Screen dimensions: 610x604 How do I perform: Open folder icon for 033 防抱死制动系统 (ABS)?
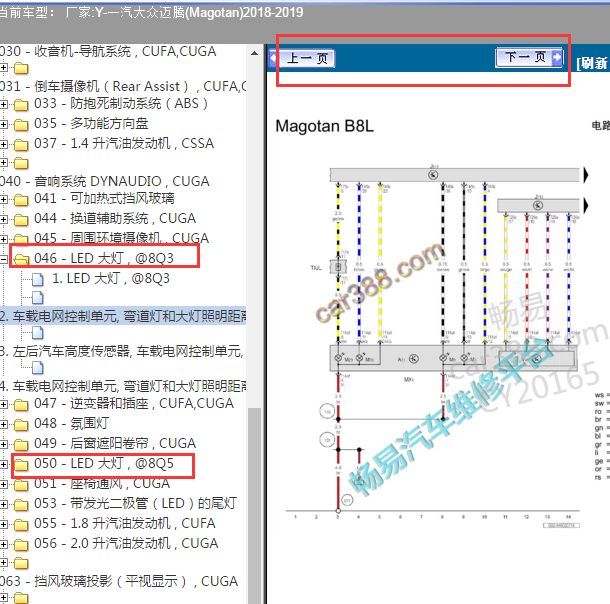[x=21, y=105]
